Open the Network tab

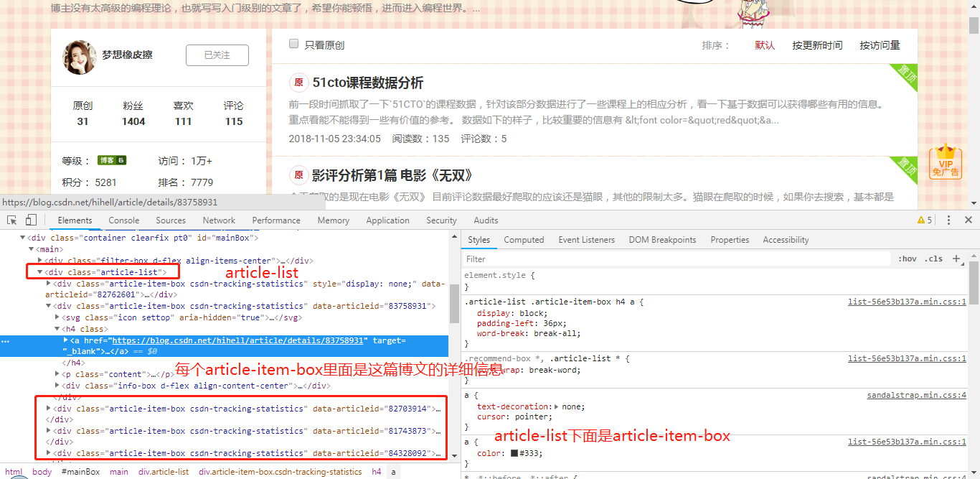(x=219, y=220)
